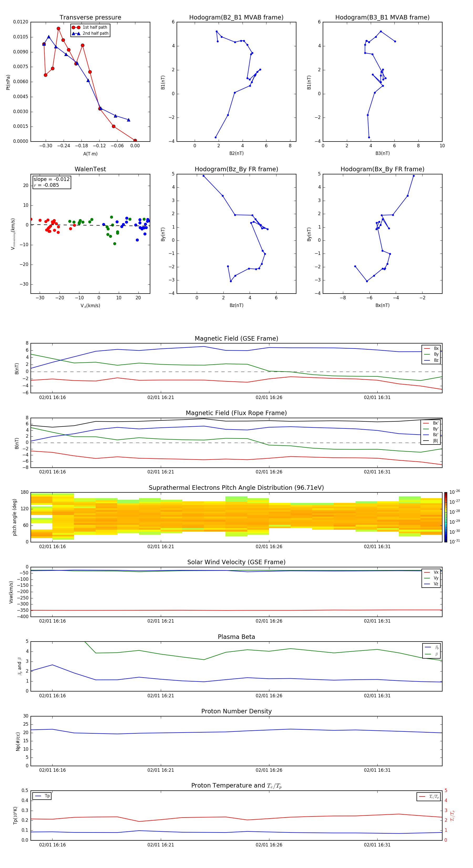Click the 'B3(nT)' x-axis label
This screenshot has width=473, height=868.
click(x=382, y=153)
